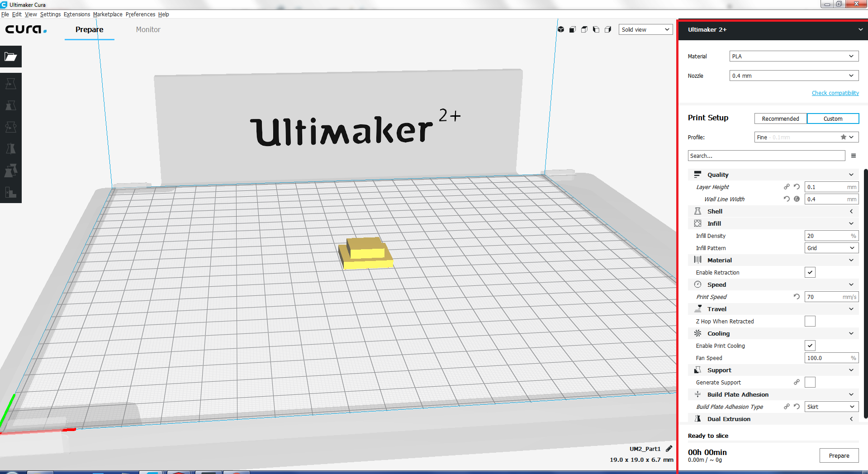Toggle the Enable Retraction checkbox

[810, 272]
